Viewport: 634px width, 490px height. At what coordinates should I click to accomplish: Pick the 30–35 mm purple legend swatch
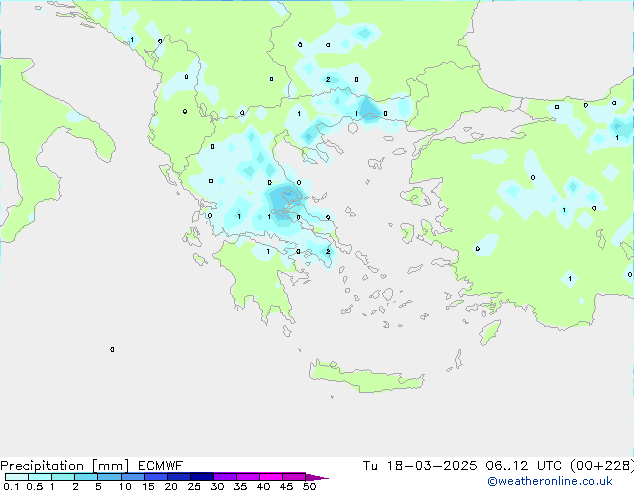click(225, 477)
